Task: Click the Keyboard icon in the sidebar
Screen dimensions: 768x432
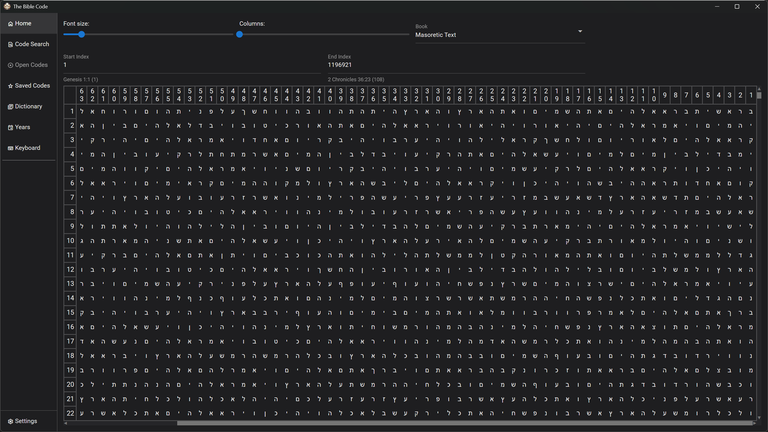Action: tap(10, 148)
